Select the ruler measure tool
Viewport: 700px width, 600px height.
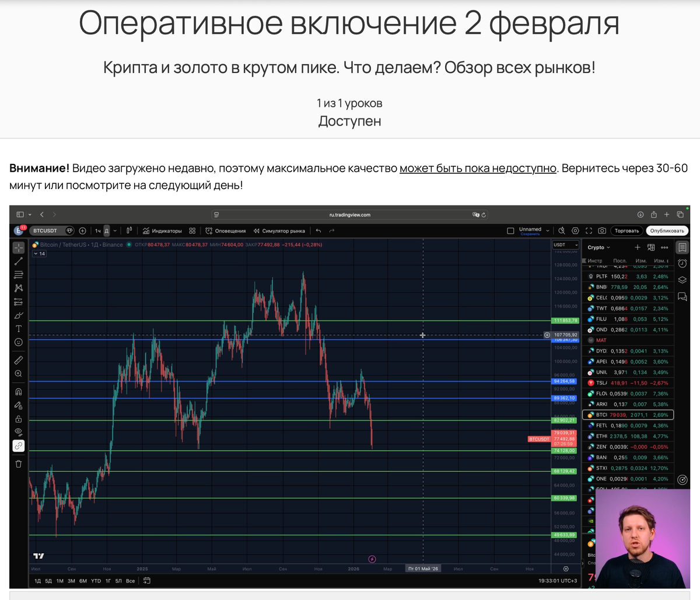tap(19, 360)
